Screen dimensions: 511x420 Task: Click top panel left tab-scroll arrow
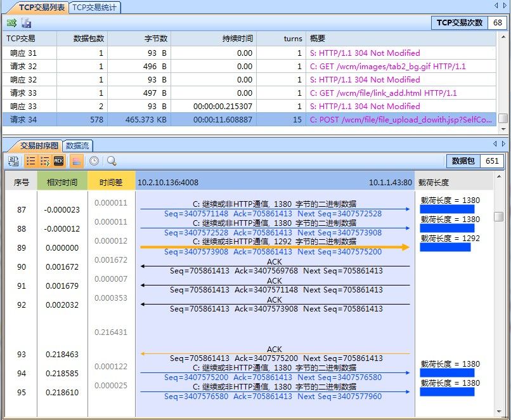tap(496, 6)
